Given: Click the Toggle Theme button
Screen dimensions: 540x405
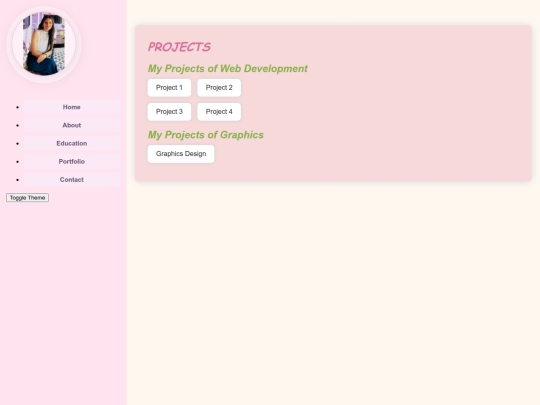Looking at the screenshot, I should point(27,198).
